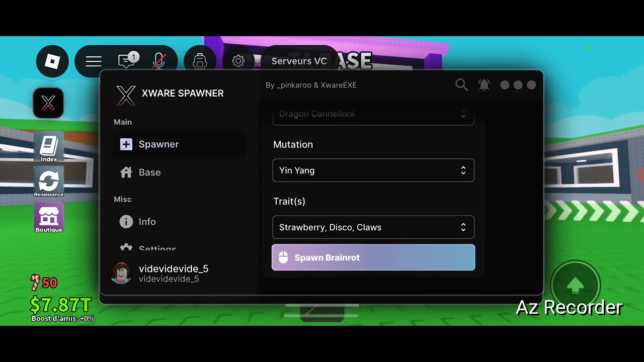The height and width of the screenshot is (362, 644).
Task: Click the Misc section header
Action: tap(122, 200)
